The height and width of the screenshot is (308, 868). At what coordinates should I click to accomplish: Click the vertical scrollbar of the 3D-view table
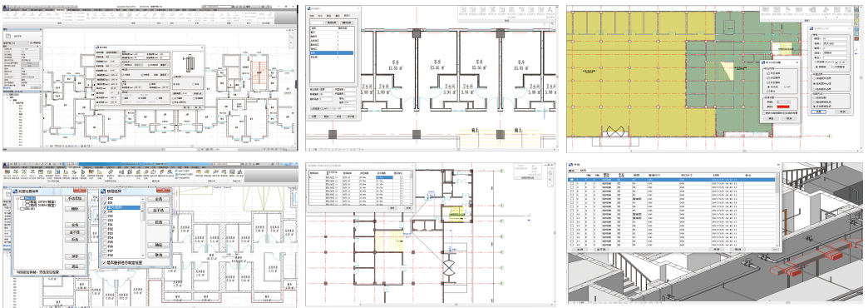click(x=777, y=210)
